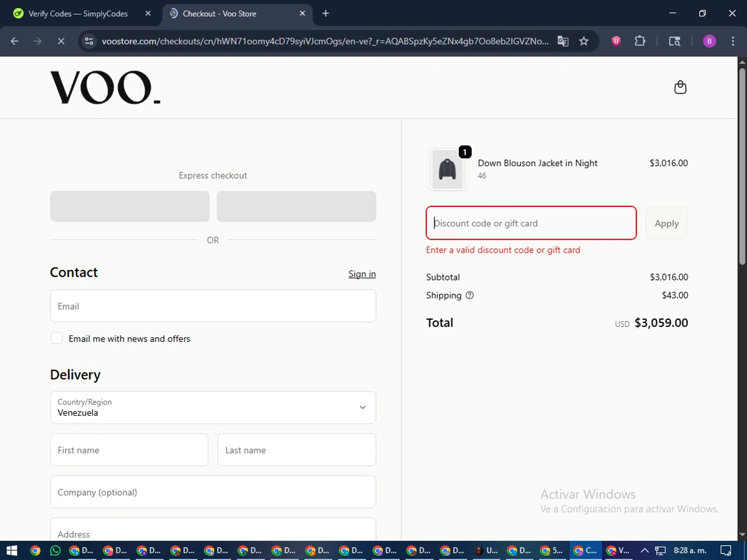View site information icon in address bar
The height and width of the screenshot is (560, 747).
[x=89, y=41]
